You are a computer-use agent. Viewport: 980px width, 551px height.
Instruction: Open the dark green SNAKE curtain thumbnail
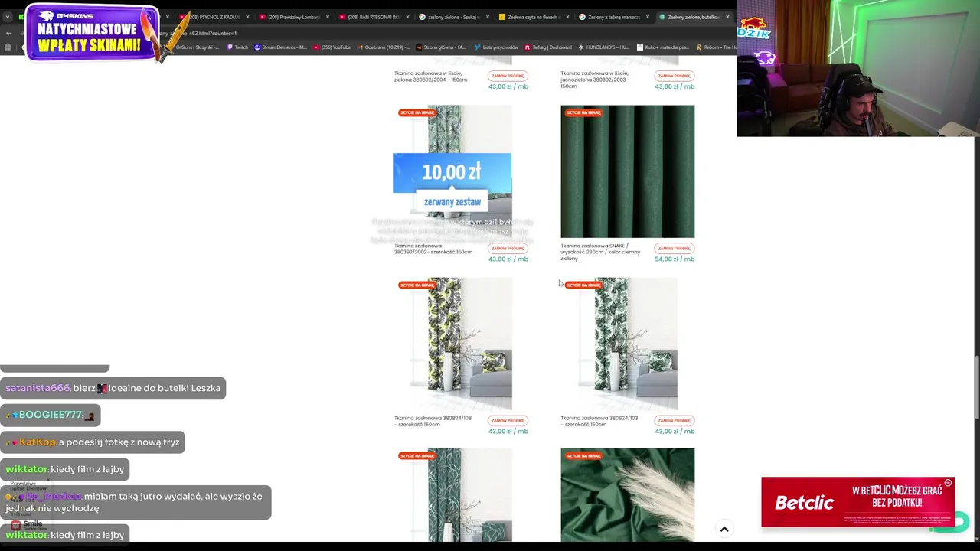click(x=627, y=171)
